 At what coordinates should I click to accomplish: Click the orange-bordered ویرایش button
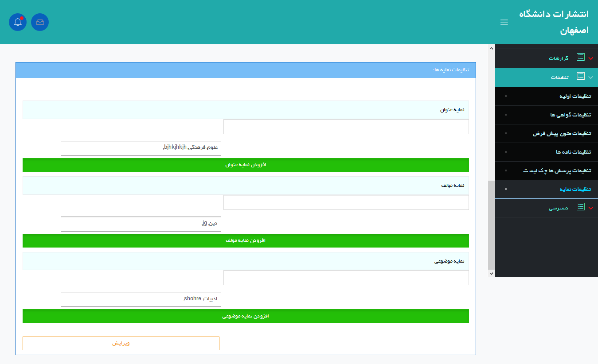coord(121,343)
